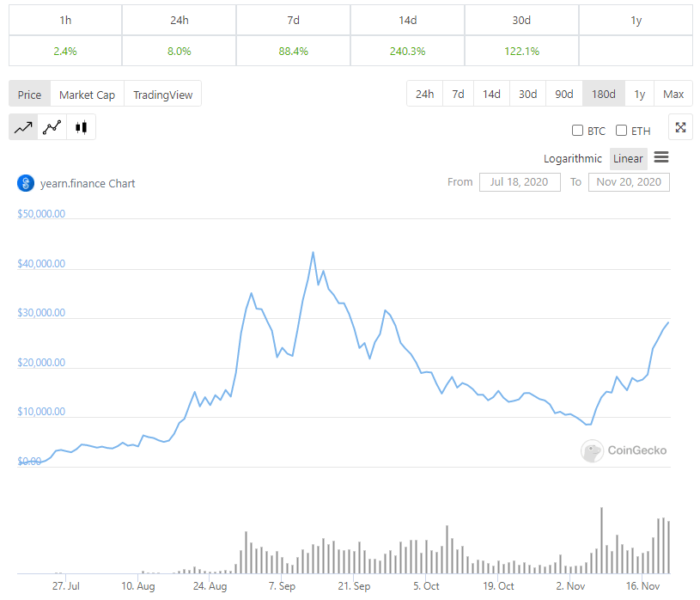The height and width of the screenshot is (600, 700).
Task: Switch to the Market Cap tab
Action: (87, 94)
